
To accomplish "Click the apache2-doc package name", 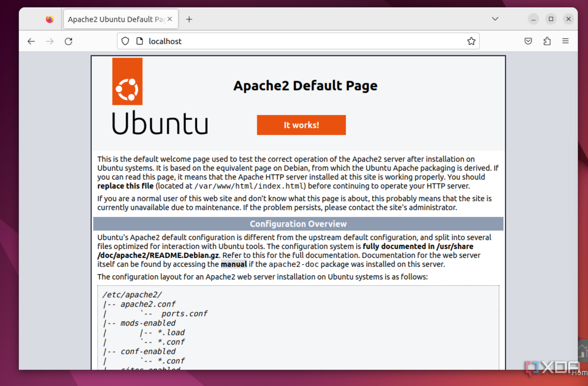I will click(x=294, y=264).
